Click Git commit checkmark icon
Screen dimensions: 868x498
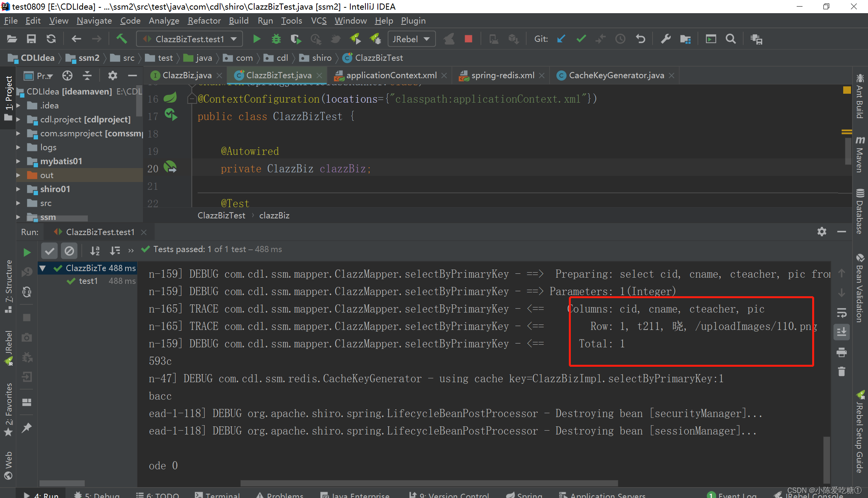point(581,39)
